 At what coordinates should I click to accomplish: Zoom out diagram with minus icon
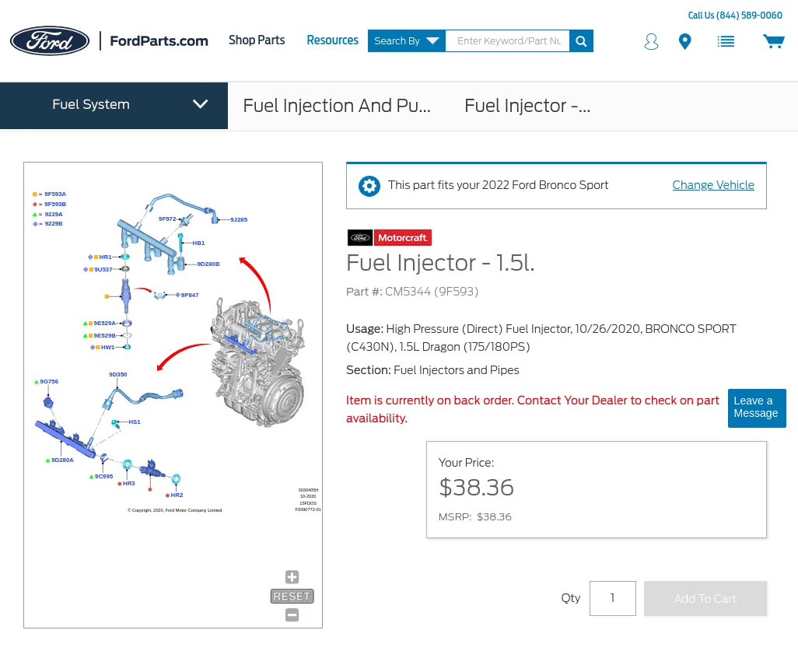[x=292, y=615]
